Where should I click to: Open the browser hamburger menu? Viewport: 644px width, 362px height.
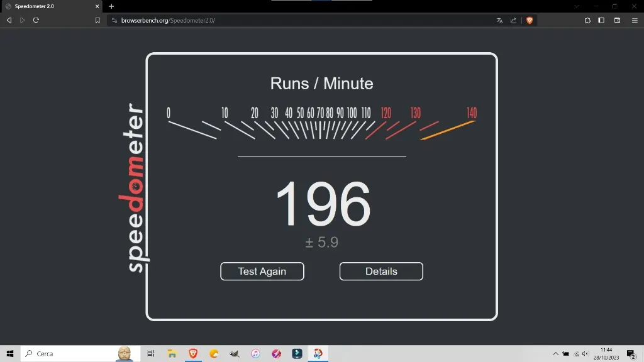[635, 21]
